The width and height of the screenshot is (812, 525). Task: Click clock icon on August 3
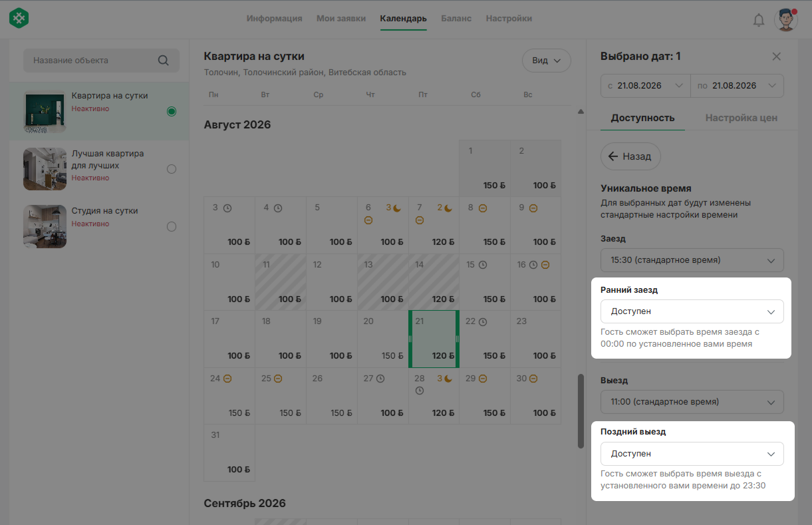(227, 208)
